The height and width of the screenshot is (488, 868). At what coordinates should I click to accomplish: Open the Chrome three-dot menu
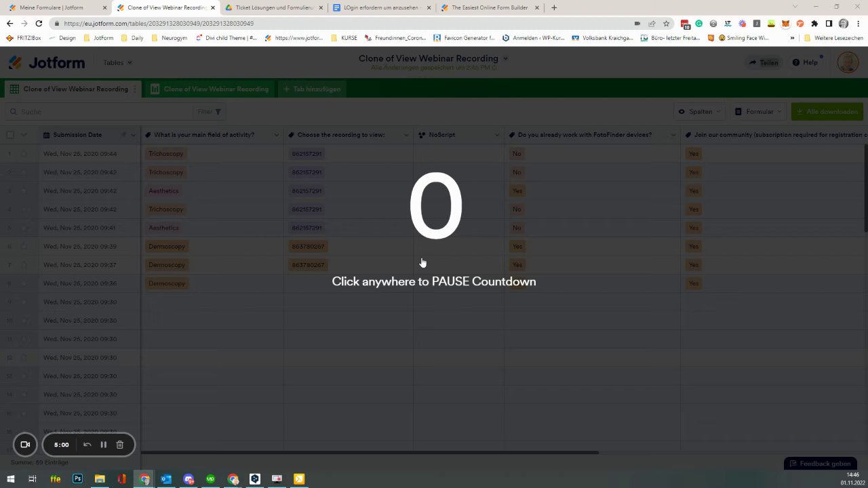click(x=858, y=23)
